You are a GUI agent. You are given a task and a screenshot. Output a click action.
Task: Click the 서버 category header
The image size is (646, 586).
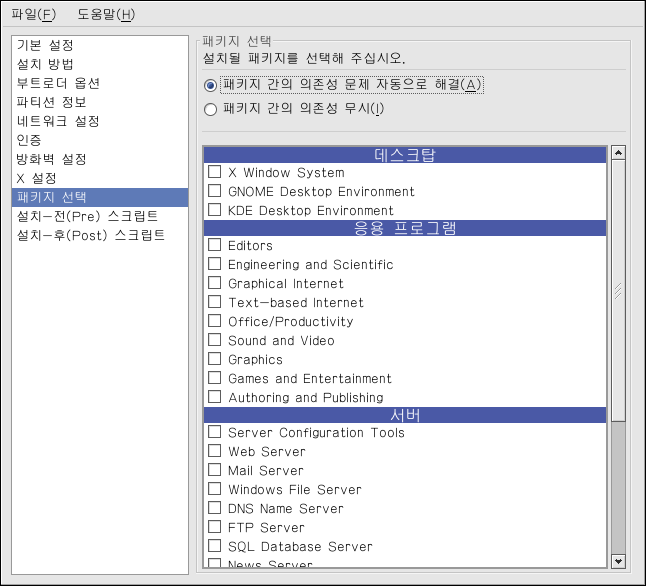click(x=405, y=414)
